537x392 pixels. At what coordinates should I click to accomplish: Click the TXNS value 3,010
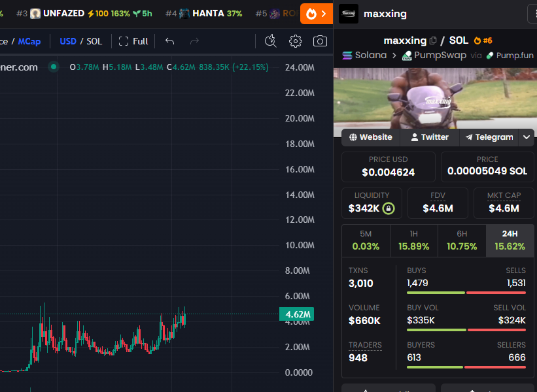(361, 284)
